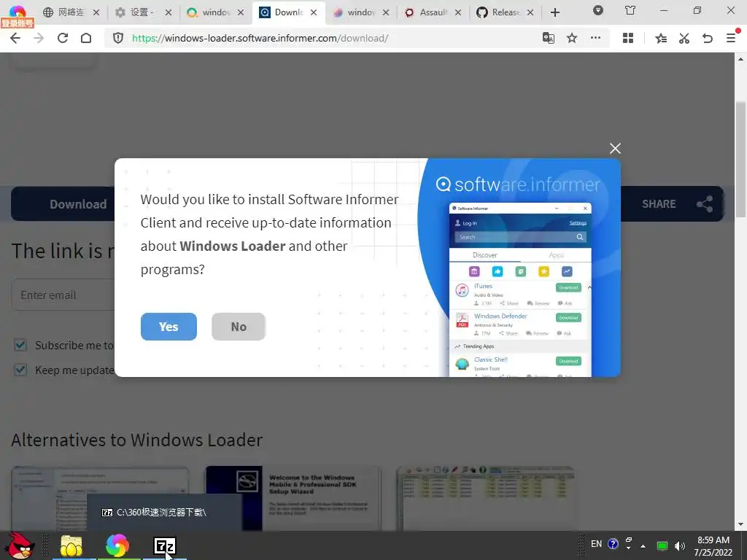Open the extensions grid icon
747x560 pixels.
pyautogui.click(x=628, y=38)
